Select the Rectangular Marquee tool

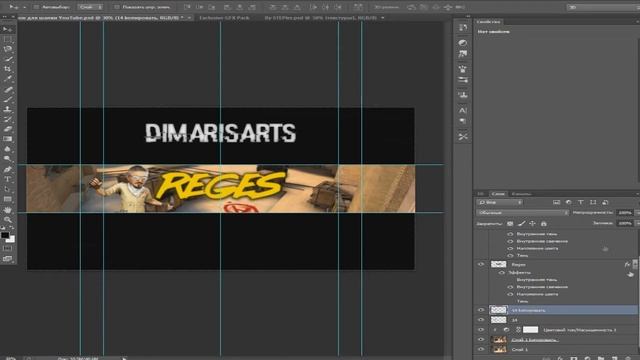tap(8, 40)
